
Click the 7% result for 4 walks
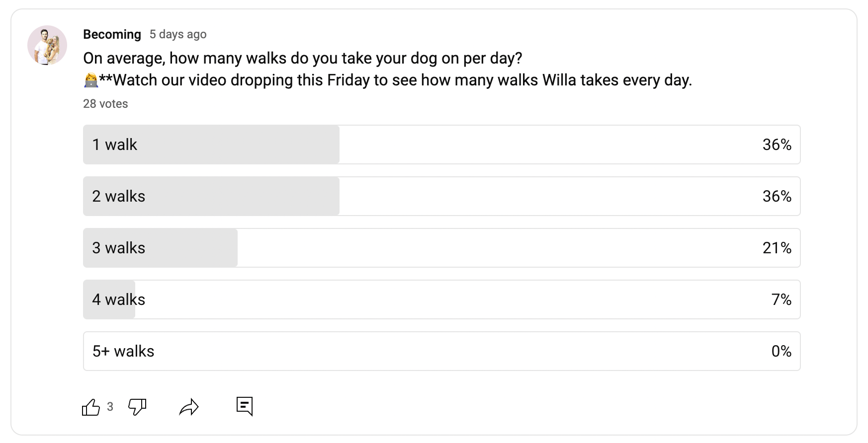pos(781,299)
